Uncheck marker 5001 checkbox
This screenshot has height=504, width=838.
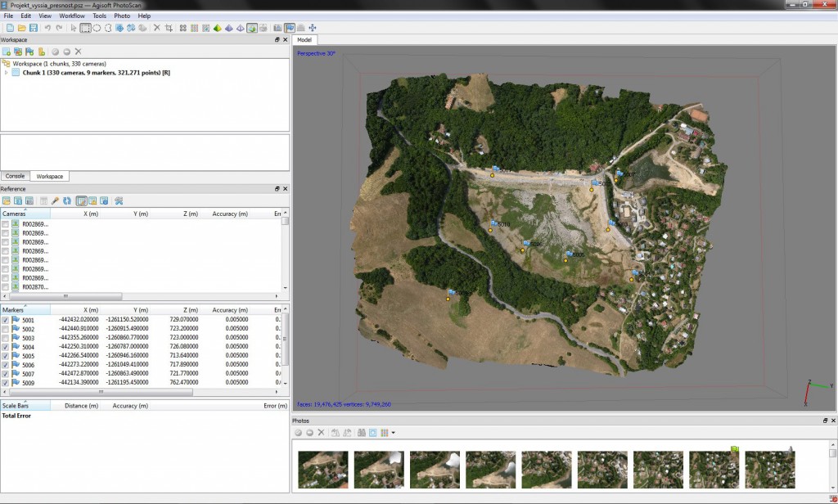pos(6,320)
